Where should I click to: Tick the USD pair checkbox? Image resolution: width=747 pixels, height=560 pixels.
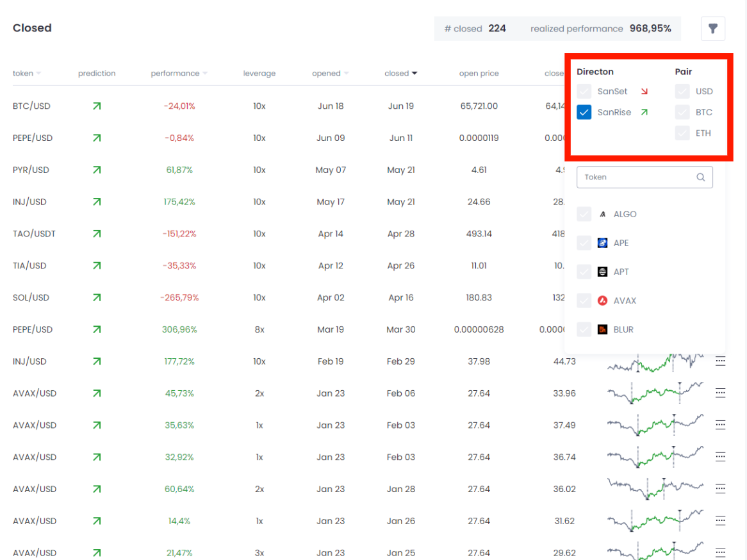(682, 92)
